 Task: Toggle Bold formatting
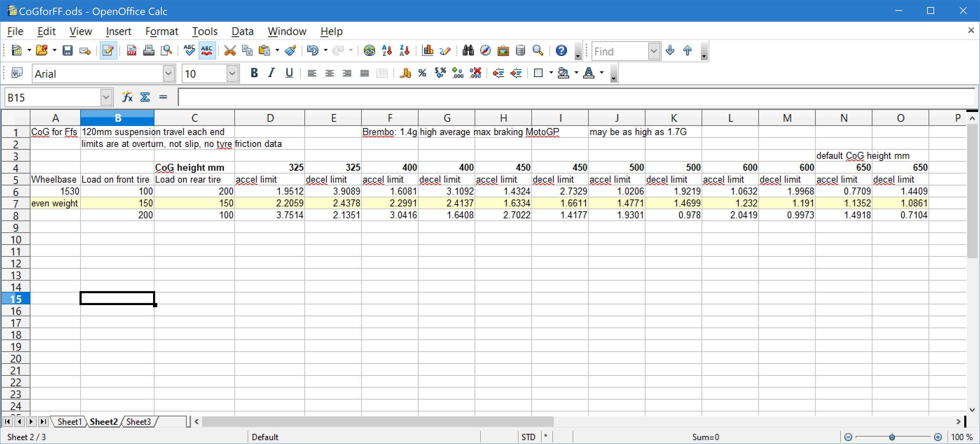[254, 73]
